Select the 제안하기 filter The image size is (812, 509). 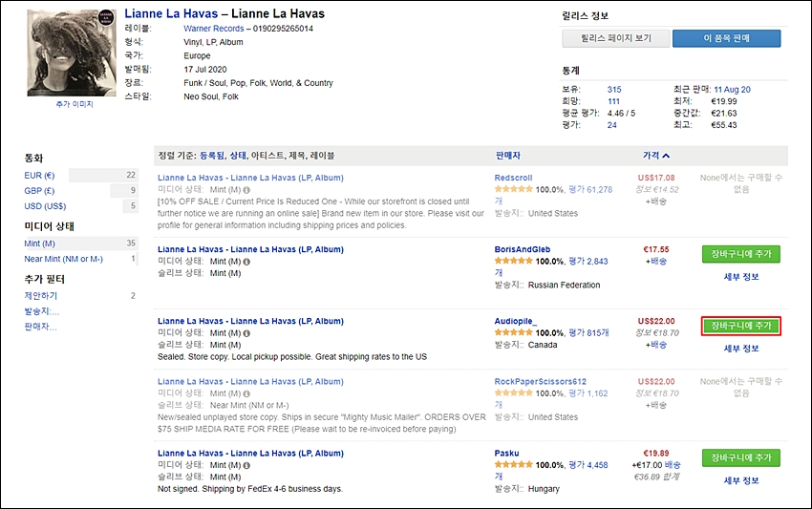tap(41, 296)
